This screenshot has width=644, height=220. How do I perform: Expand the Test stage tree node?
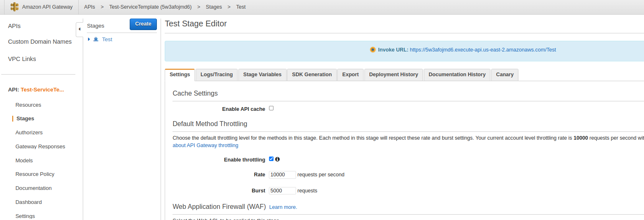click(x=89, y=40)
